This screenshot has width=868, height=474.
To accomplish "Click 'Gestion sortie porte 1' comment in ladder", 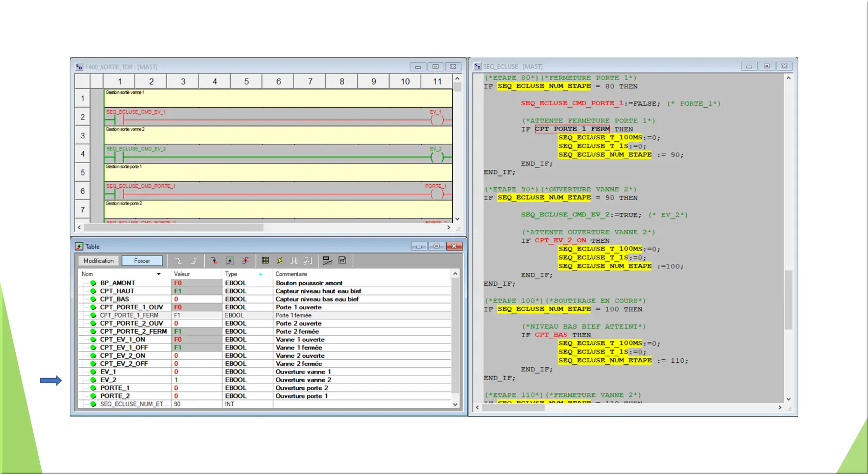I will (124, 166).
